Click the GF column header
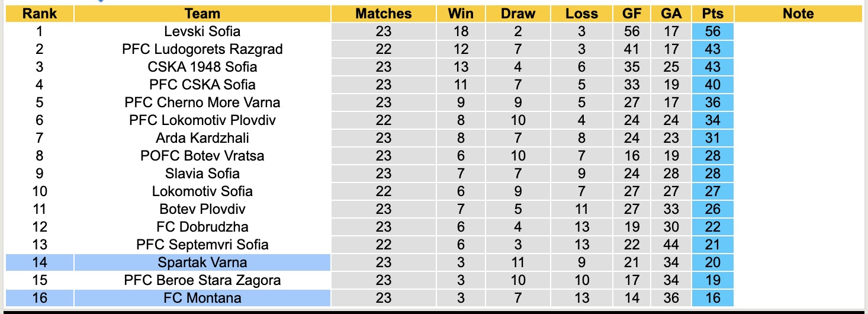The height and width of the screenshot is (314, 868). pyautogui.click(x=631, y=14)
